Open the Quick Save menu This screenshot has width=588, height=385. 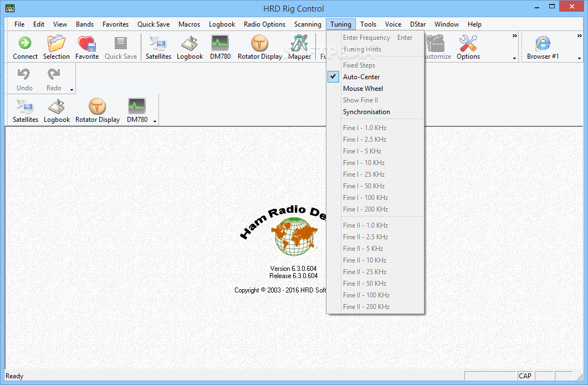[x=154, y=24]
